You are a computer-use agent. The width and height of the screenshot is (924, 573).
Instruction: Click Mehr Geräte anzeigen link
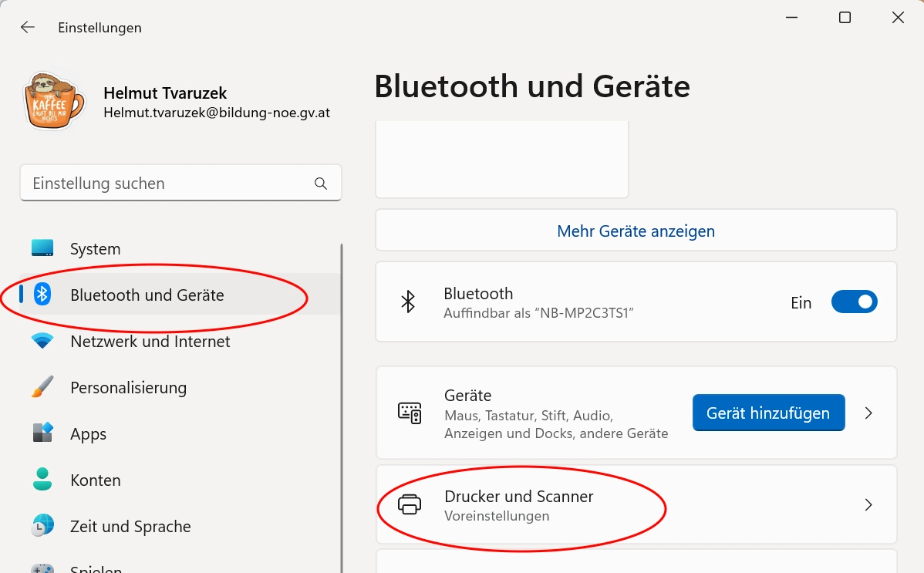click(636, 231)
